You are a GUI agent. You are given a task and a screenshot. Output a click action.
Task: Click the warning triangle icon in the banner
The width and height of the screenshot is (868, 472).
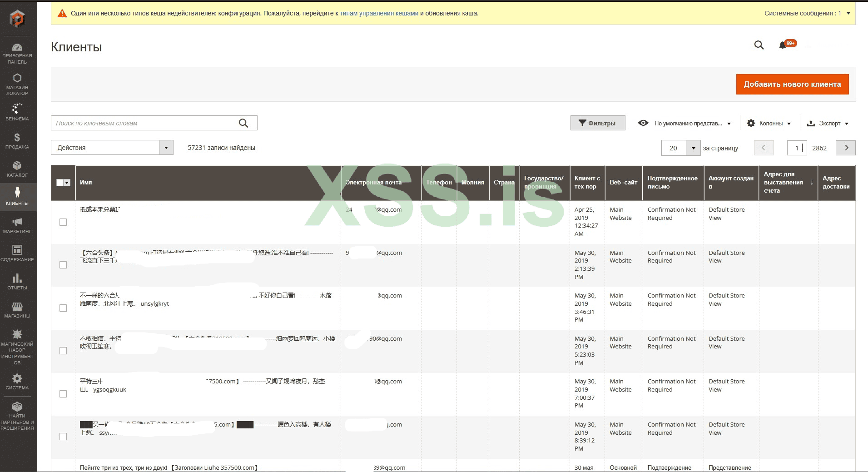[x=62, y=13]
